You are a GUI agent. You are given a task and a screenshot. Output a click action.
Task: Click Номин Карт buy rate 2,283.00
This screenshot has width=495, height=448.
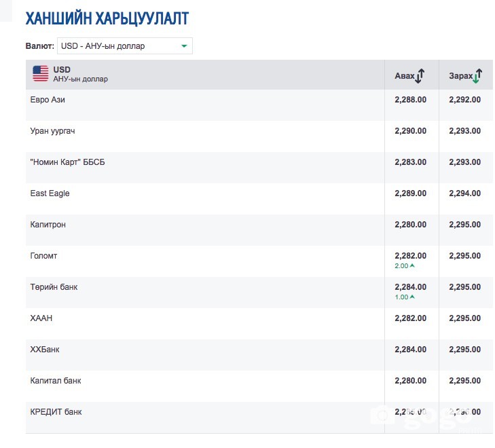410,162
